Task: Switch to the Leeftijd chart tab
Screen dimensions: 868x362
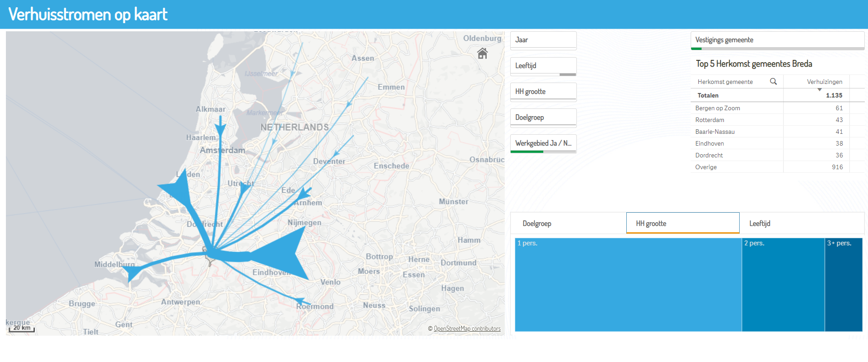Action: tap(801, 224)
